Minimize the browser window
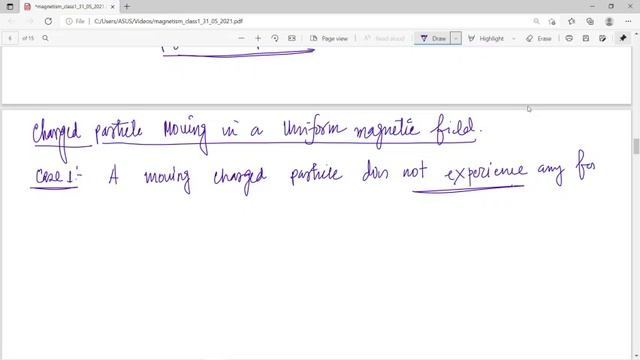640x360 pixels. pos(592,7)
